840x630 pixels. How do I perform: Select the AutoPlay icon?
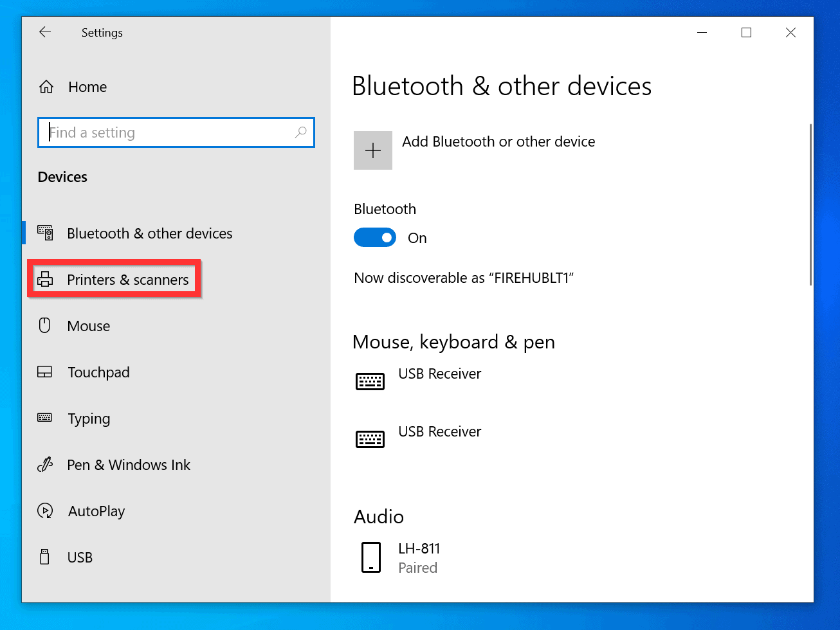click(x=44, y=510)
